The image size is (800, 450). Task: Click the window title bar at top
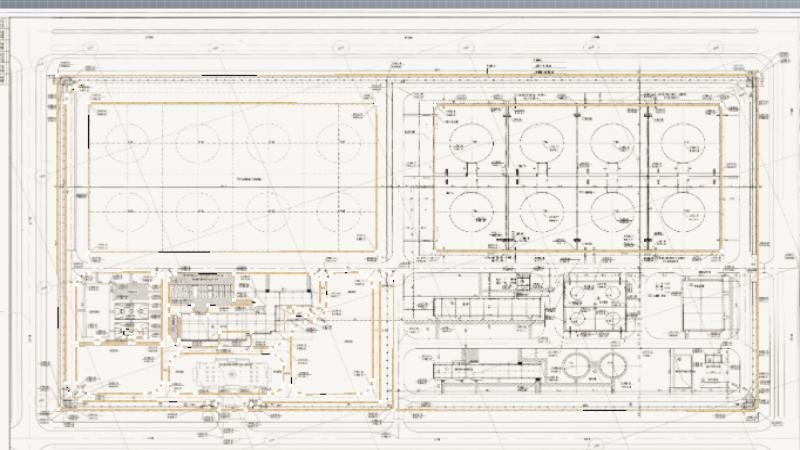click(400, 5)
